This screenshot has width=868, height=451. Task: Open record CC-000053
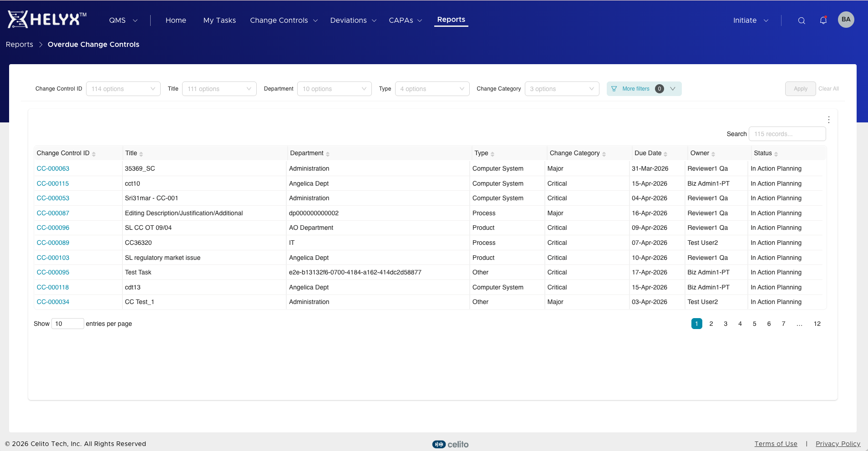[53, 198]
